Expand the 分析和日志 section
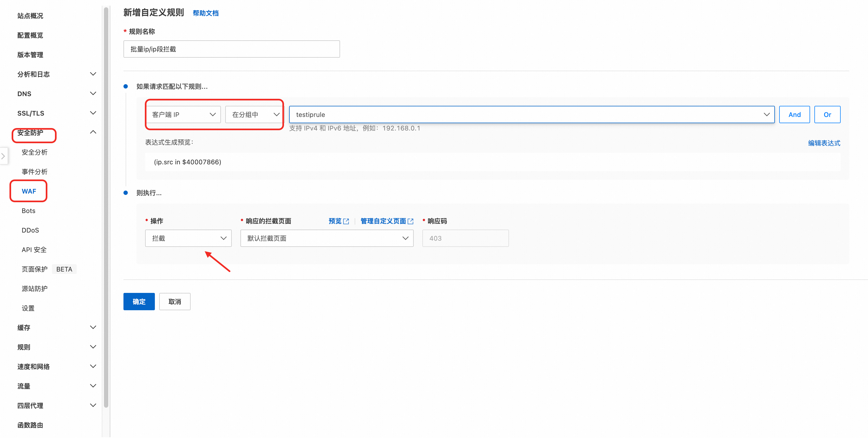868x438 pixels. click(93, 74)
